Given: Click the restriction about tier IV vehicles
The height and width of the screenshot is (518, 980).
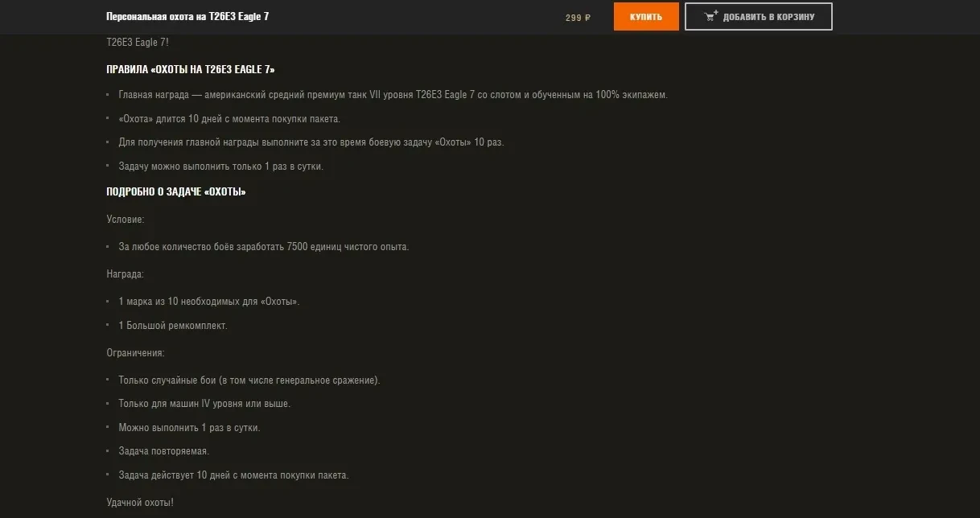Looking at the screenshot, I should point(204,404).
